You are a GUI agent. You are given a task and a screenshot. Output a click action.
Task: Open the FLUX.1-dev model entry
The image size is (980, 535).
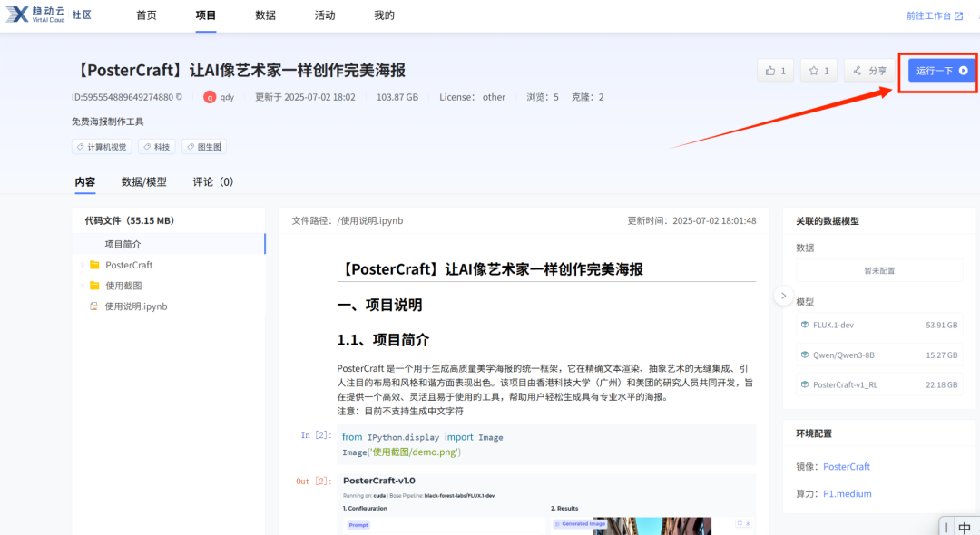[x=879, y=326]
